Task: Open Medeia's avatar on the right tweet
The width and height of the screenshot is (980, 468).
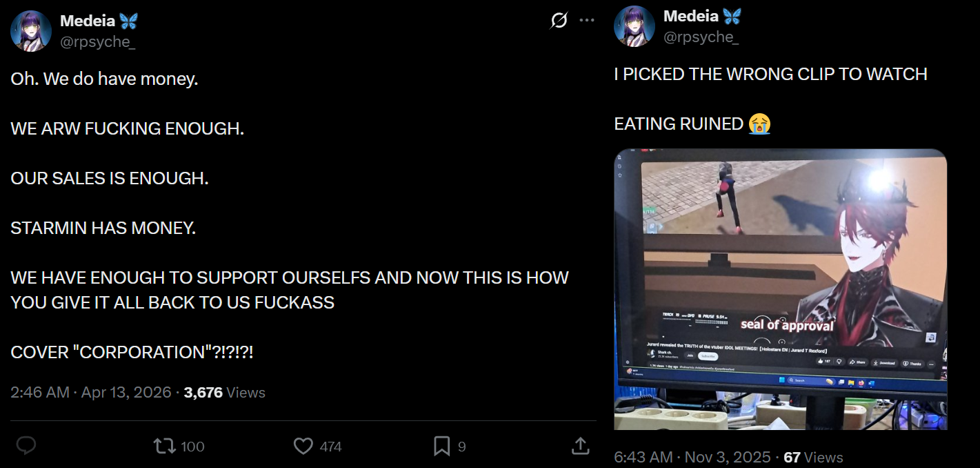Action: click(x=634, y=26)
